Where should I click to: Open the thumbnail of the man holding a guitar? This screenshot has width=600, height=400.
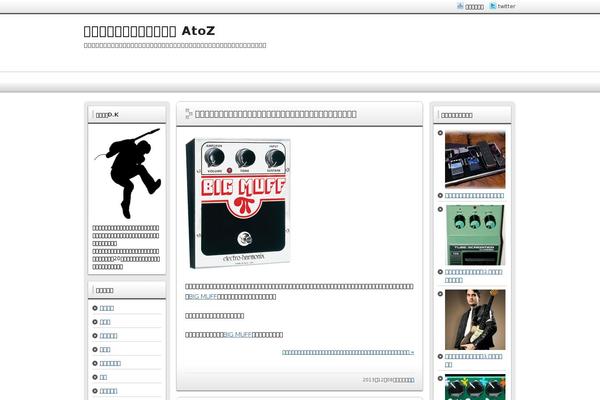475,320
